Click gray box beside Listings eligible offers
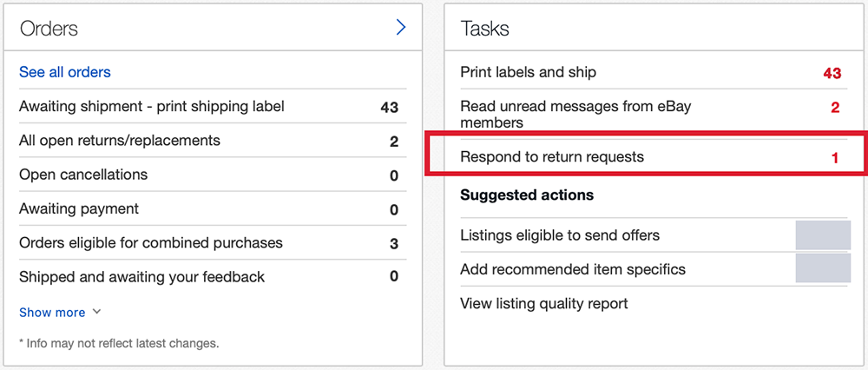The width and height of the screenshot is (868, 370). pyautogui.click(x=823, y=235)
